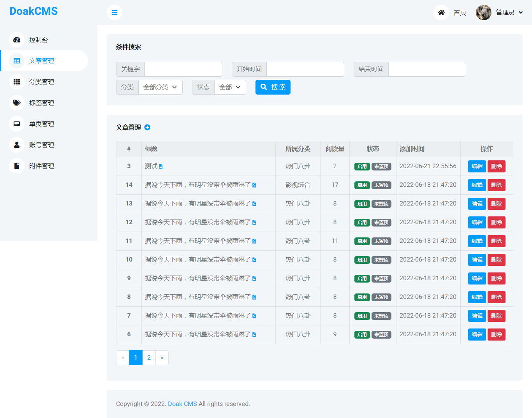Click the 附件管理 file icon
Image resolution: width=532 pixels, height=418 pixels.
[x=17, y=166]
